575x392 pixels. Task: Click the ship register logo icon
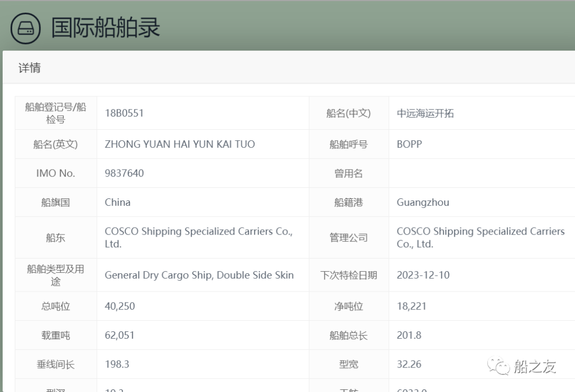26,29
